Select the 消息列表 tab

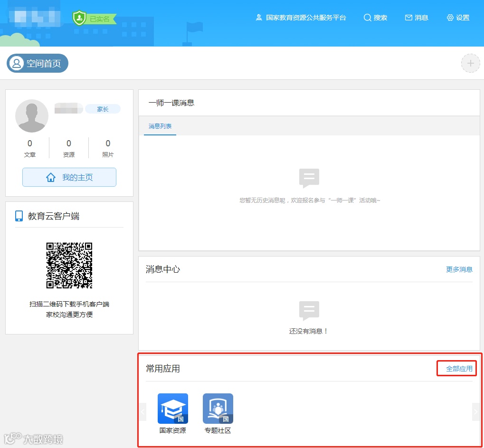click(160, 126)
